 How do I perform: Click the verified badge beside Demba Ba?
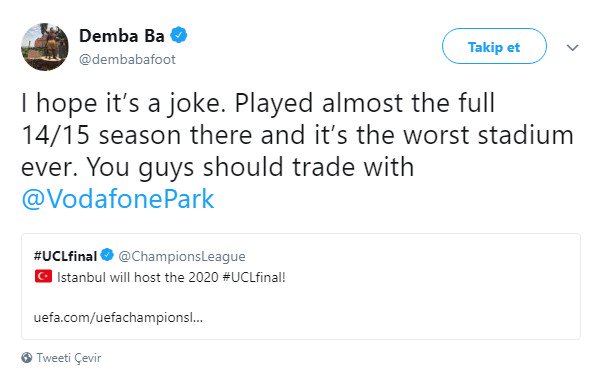(179, 36)
